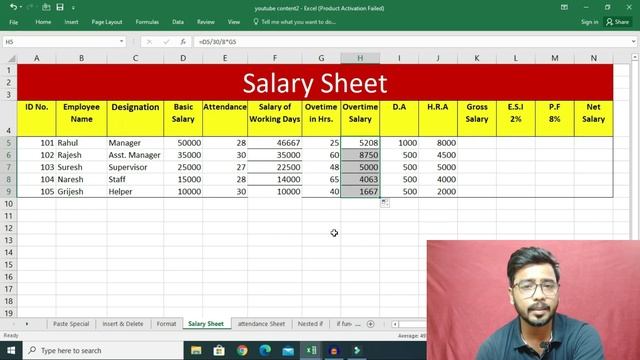Click the taskbar search box
The height and width of the screenshot is (360, 640).
click(103, 351)
